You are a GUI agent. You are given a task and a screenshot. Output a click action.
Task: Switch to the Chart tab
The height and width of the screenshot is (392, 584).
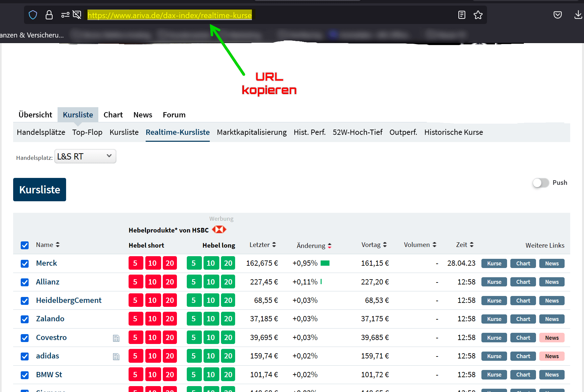tap(113, 115)
